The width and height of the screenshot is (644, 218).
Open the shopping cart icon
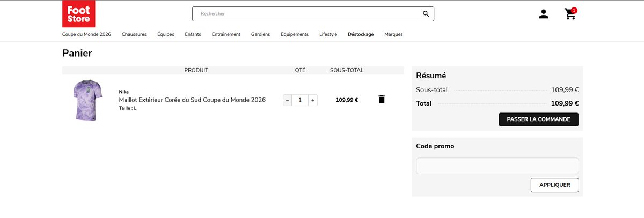tap(570, 14)
